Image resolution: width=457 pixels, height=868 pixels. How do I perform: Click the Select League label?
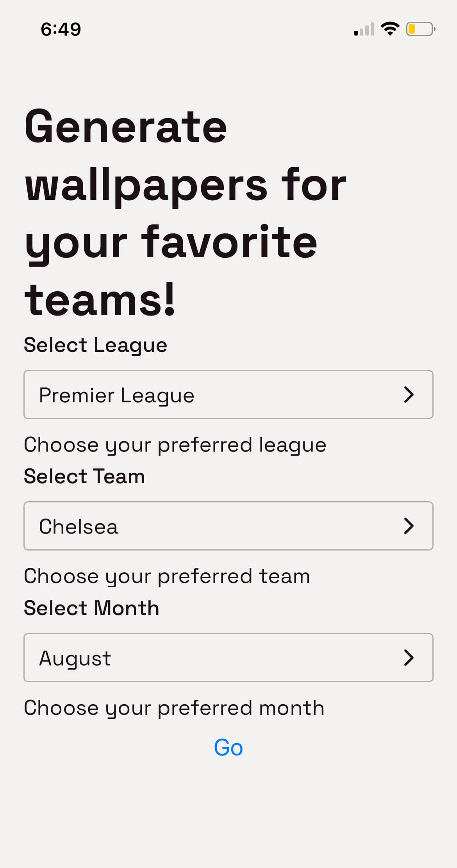pyautogui.click(x=95, y=344)
